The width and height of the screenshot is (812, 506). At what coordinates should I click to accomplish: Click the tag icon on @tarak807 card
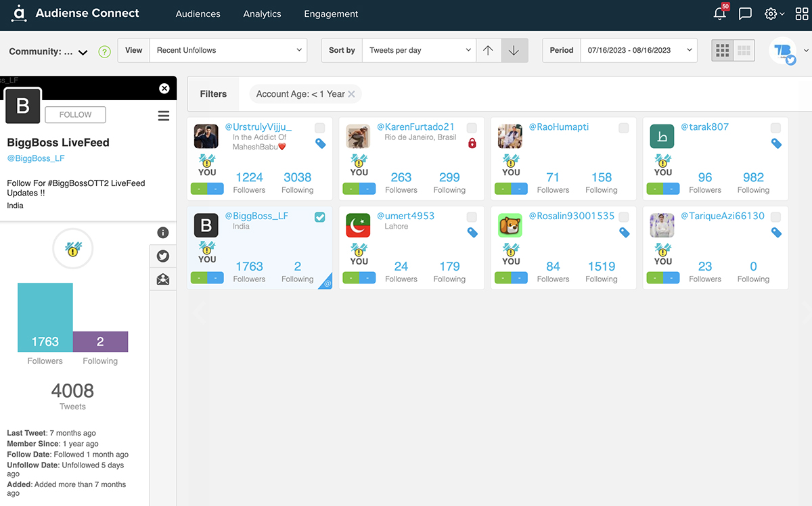776,143
